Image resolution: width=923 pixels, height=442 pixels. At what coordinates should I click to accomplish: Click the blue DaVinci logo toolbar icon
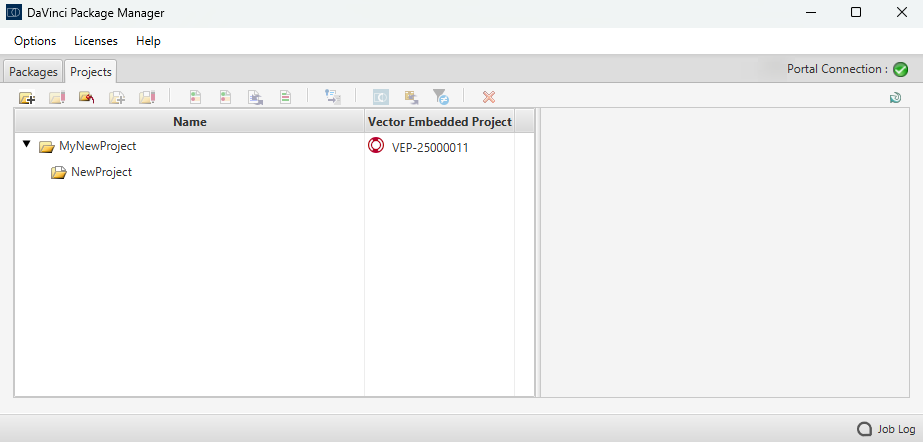(381, 97)
